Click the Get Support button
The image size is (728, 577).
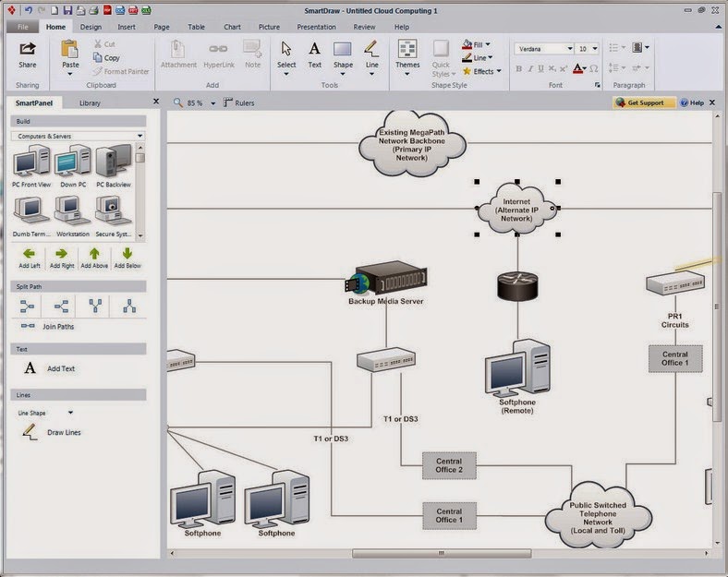(644, 102)
